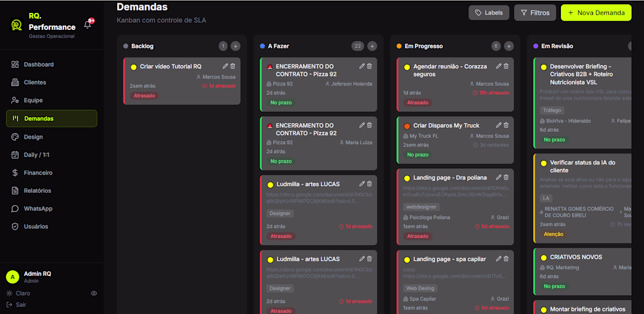Add a card to A Fazer column
The height and width of the screenshot is (314, 644).
click(372, 46)
